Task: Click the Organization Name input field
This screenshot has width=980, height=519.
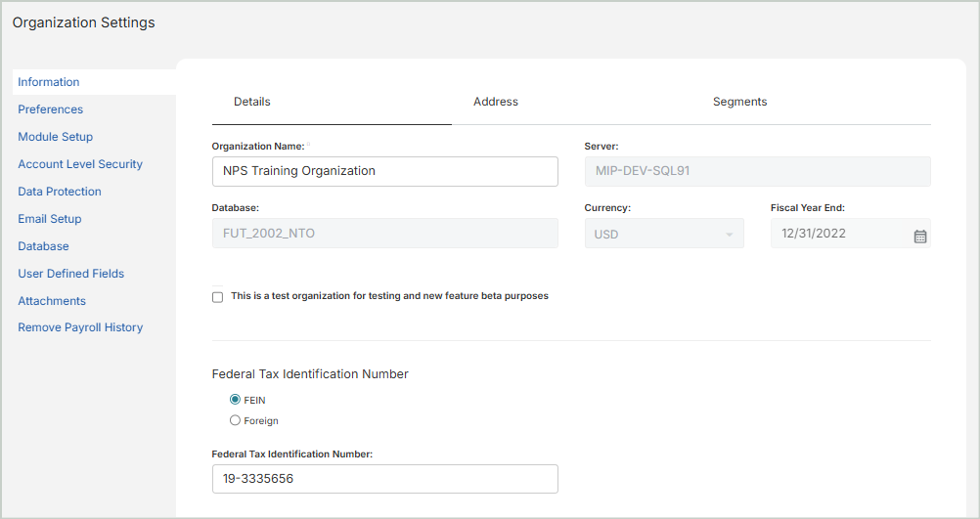Action: (384, 171)
